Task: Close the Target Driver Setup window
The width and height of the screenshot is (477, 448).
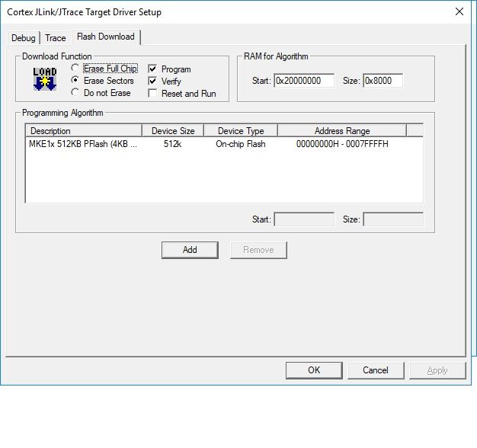Action: click(459, 12)
